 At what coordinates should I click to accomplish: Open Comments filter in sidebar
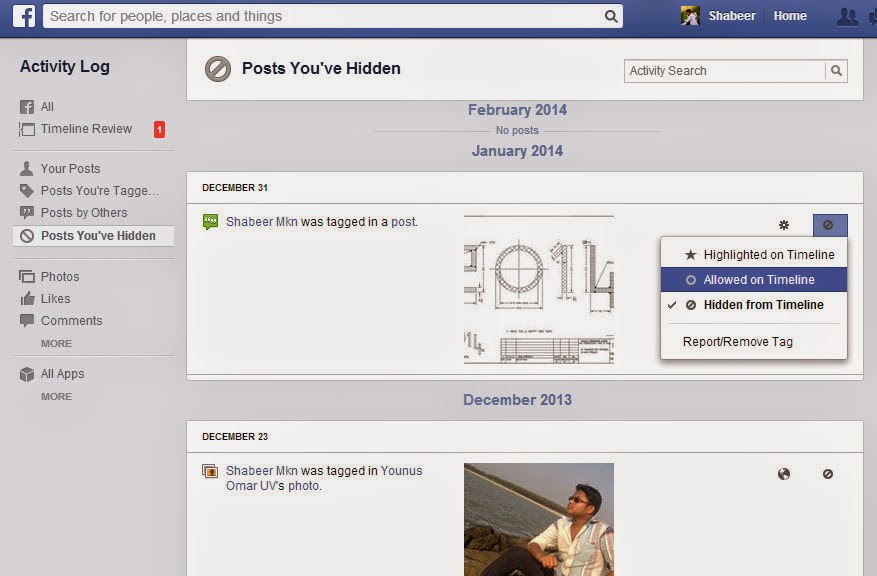tap(72, 320)
